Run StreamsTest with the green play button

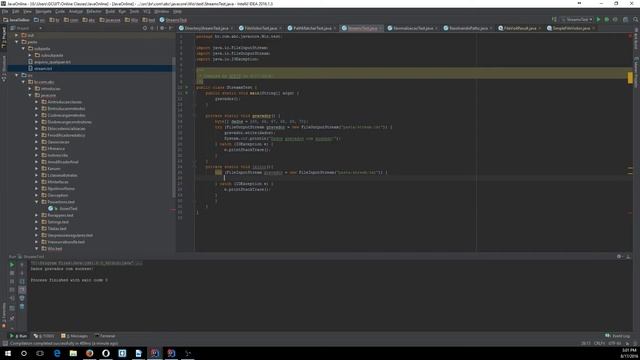598,20
